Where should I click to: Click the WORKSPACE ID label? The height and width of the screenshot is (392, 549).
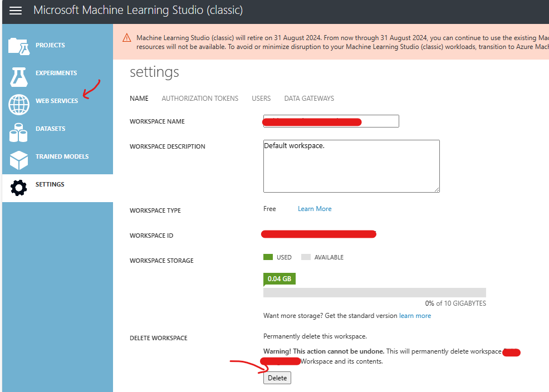point(151,236)
